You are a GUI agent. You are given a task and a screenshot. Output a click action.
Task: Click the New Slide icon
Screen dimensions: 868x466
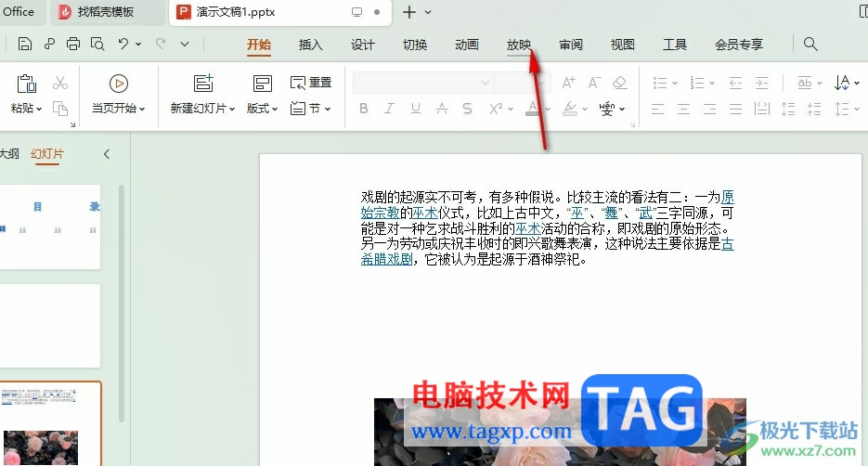(203, 83)
